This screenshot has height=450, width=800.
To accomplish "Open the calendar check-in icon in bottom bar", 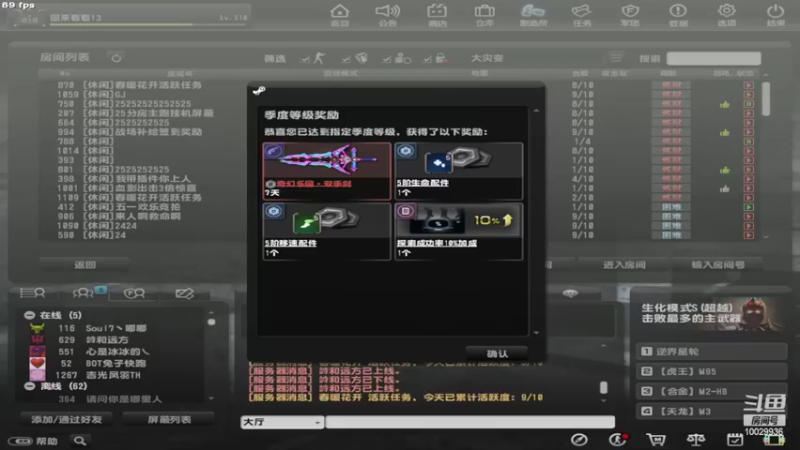I will [x=735, y=439].
